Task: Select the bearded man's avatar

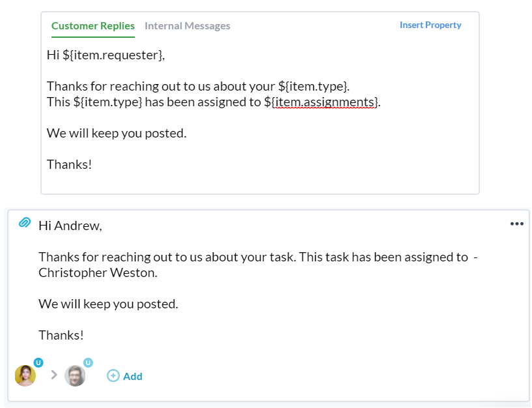Action: tap(75, 375)
